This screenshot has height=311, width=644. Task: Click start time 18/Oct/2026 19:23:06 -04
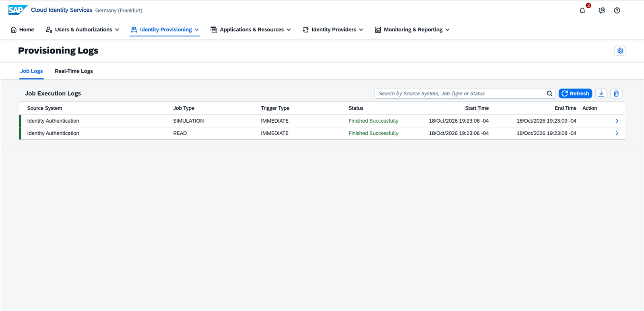click(458, 133)
